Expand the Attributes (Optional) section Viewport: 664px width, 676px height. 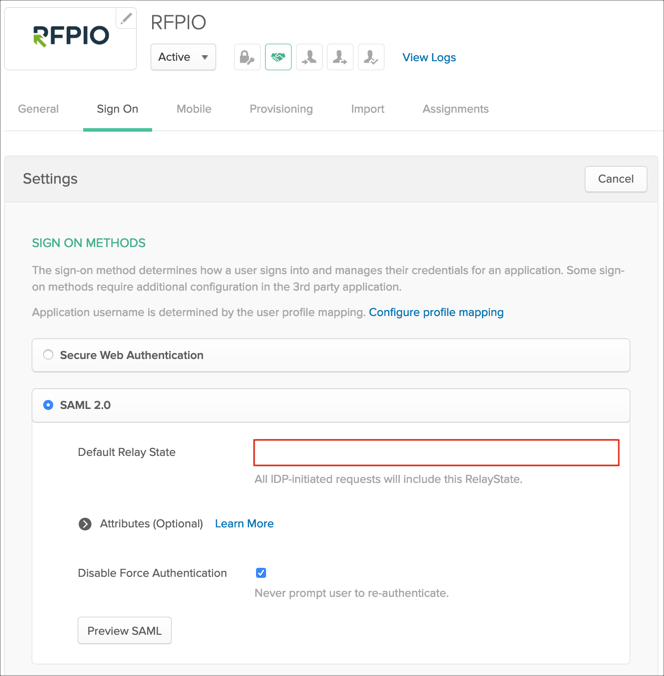click(86, 524)
